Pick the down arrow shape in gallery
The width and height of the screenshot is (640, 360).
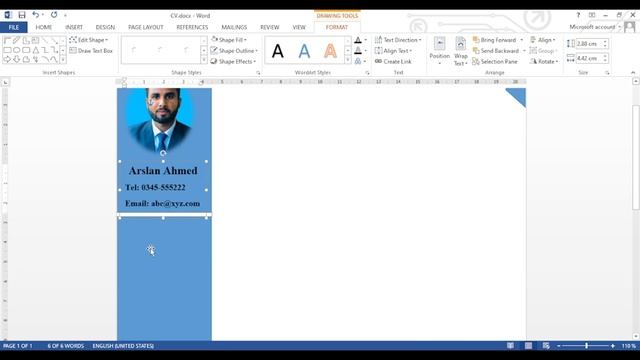click(x=17, y=60)
